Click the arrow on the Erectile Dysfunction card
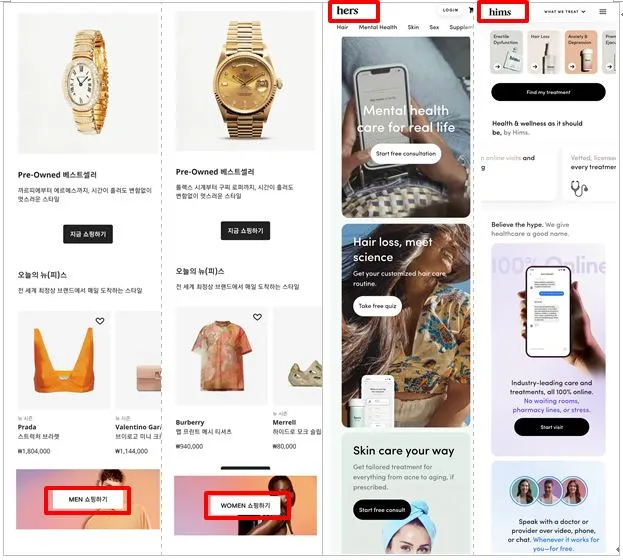 (x=497, y=67)
